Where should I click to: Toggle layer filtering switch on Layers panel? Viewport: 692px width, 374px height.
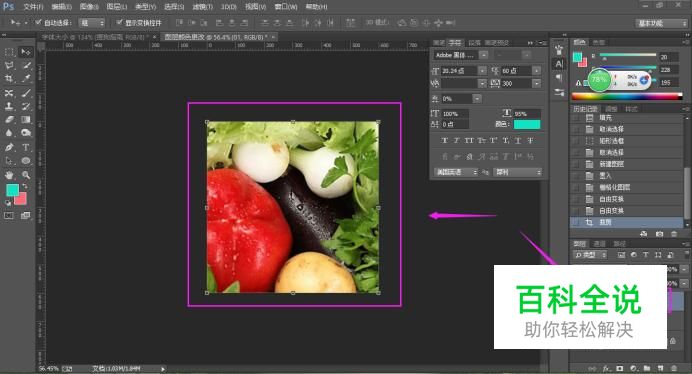pos(687,255)
